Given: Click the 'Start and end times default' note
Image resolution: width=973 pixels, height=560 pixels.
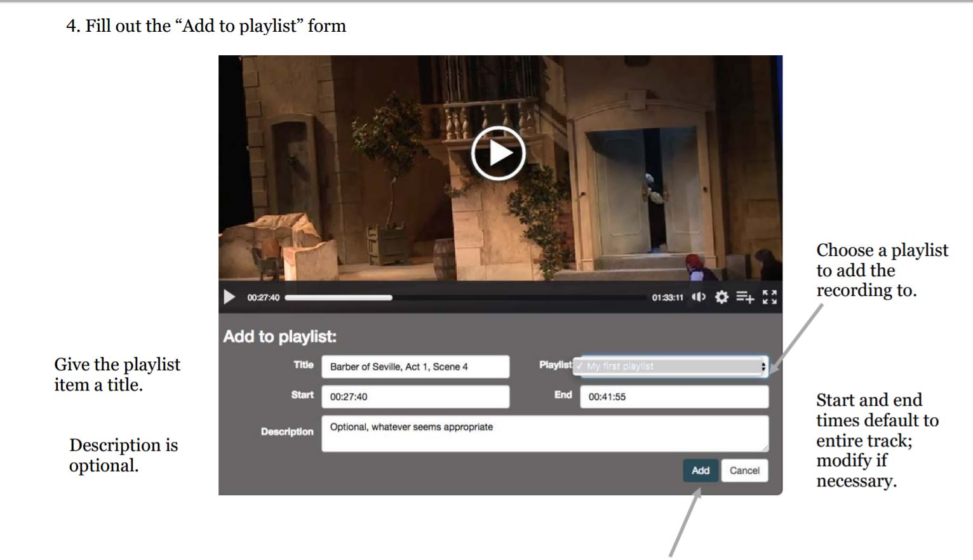Looking at the screenshot, I should pos(877,440).
